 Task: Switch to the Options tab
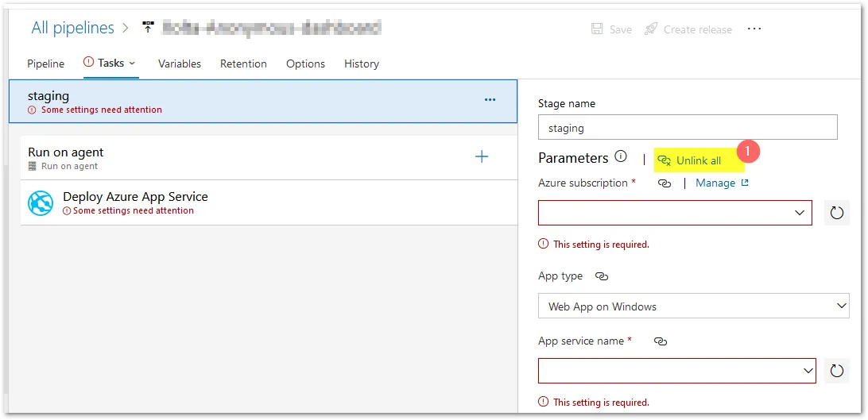(305, 64)
